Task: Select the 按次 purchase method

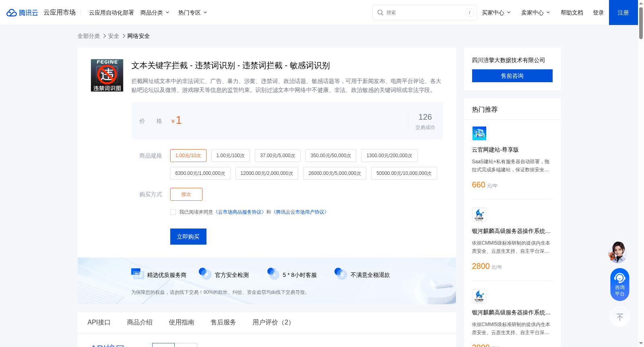Action: point(186,194)
